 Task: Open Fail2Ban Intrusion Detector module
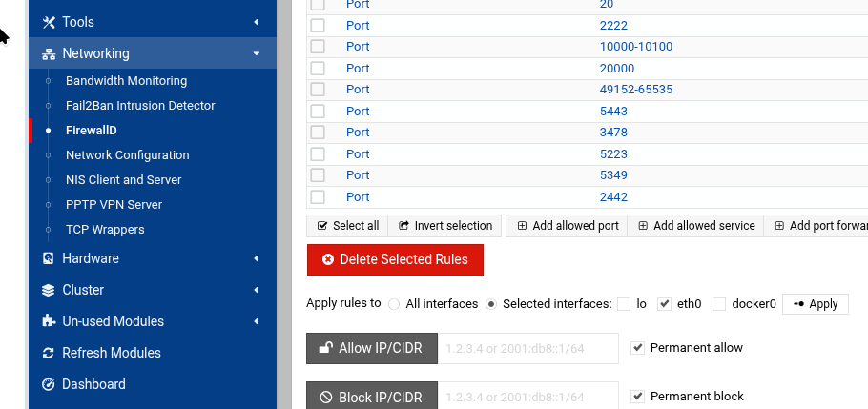(140, 106)
